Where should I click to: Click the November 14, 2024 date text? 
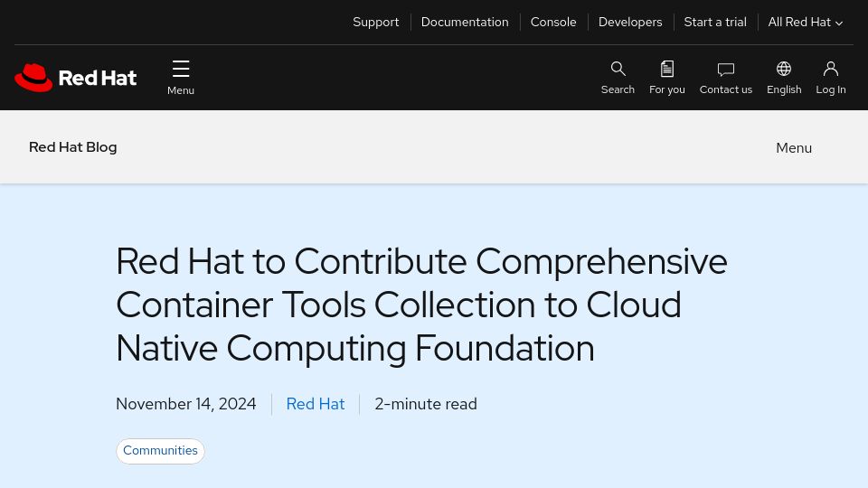click(x=186, y=404)
